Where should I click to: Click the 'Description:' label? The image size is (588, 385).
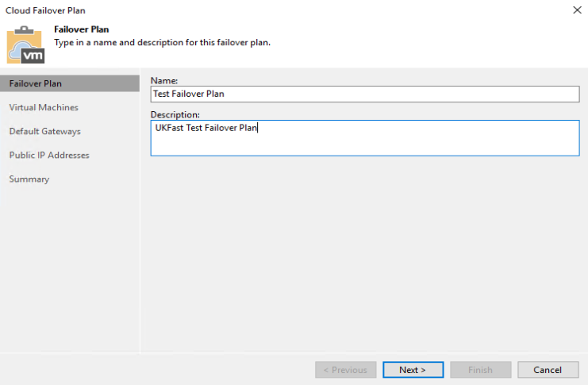[x=175, y=114]
